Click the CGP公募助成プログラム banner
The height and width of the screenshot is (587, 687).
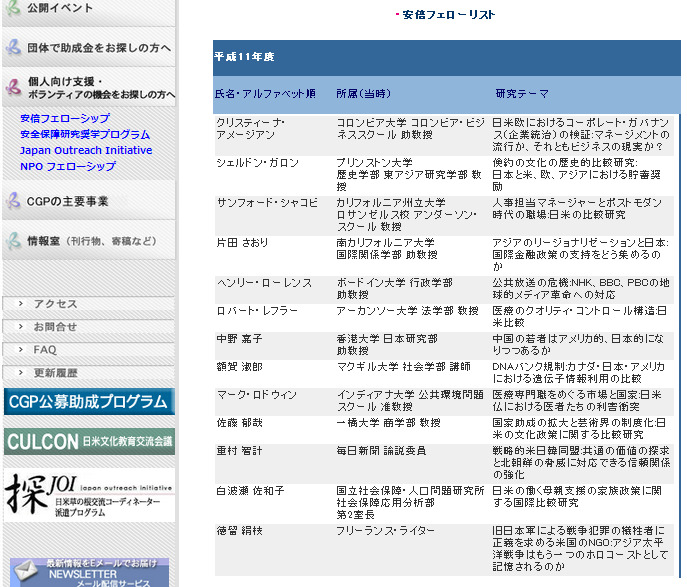tap(89, 402)
